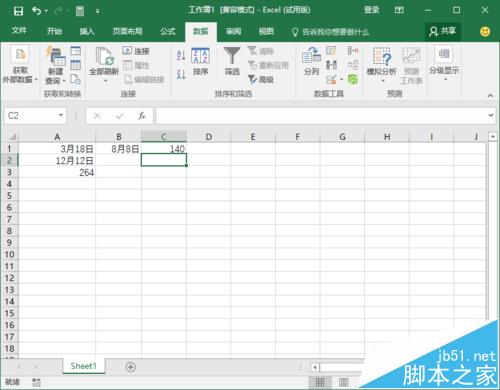Click the Connections (连接) button
Image resolution: width=500 pixels, height=390 pixels.
coord(136,51)
